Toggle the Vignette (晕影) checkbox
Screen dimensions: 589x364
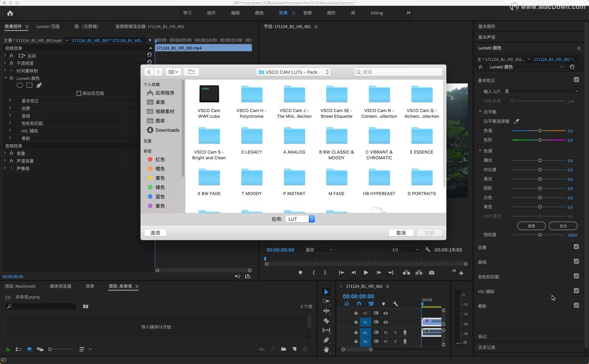pyautogui.click(x=576, y=305)
